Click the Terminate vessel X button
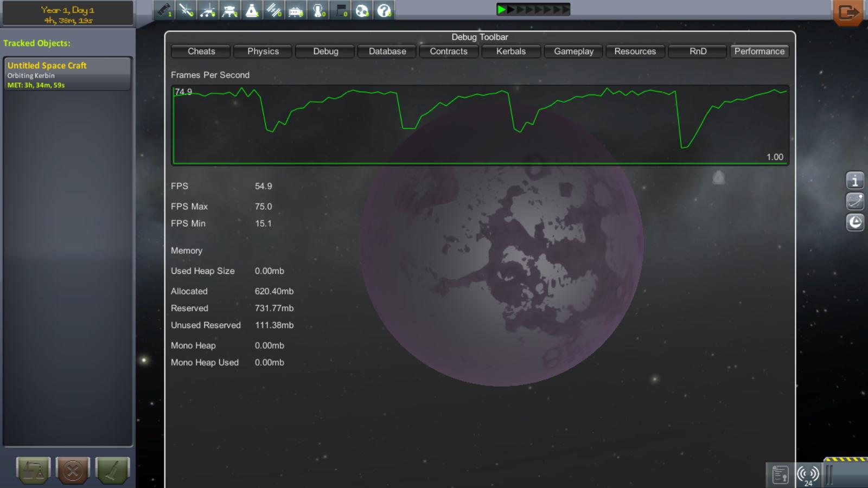 click(72, 470)
